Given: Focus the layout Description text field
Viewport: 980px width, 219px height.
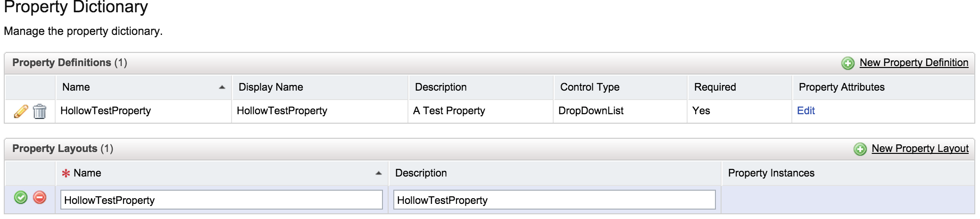Looking at the screenshot, I should pyautogui.click(x=554, y=200).
